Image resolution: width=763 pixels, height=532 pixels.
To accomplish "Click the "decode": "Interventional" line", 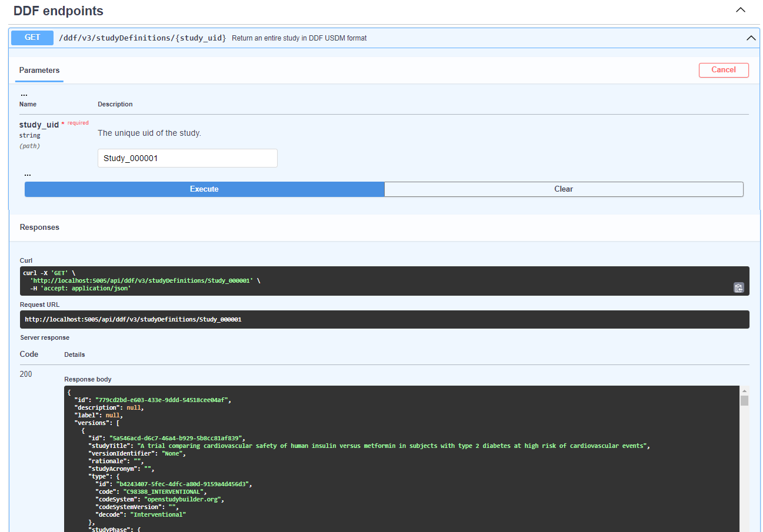I will [141, 515].
